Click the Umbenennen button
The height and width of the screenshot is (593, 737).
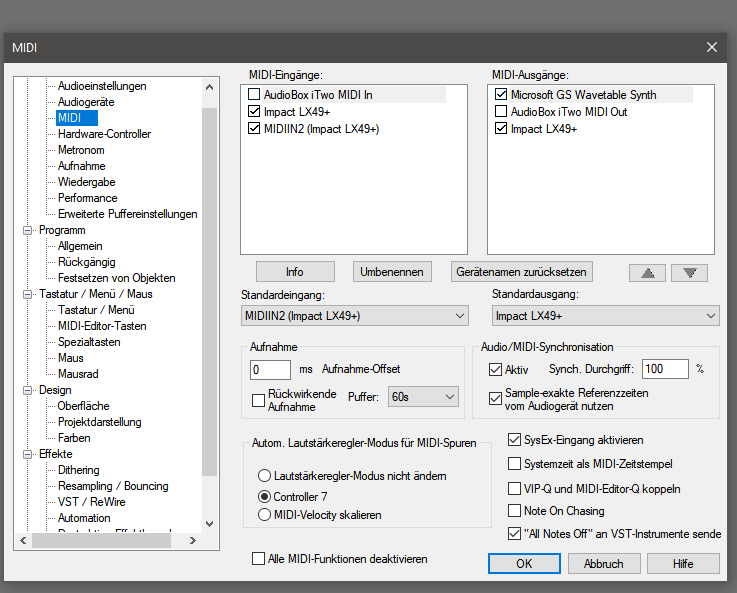[x=392, y=272]
